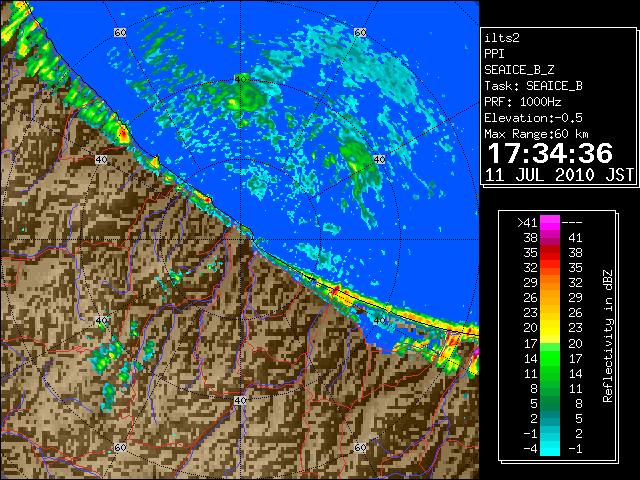
Task: Click the '>41' legend label
Action: 527,223
